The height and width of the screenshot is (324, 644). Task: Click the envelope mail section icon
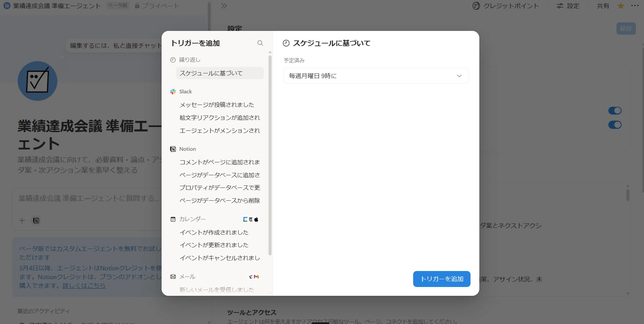point(173,277)
